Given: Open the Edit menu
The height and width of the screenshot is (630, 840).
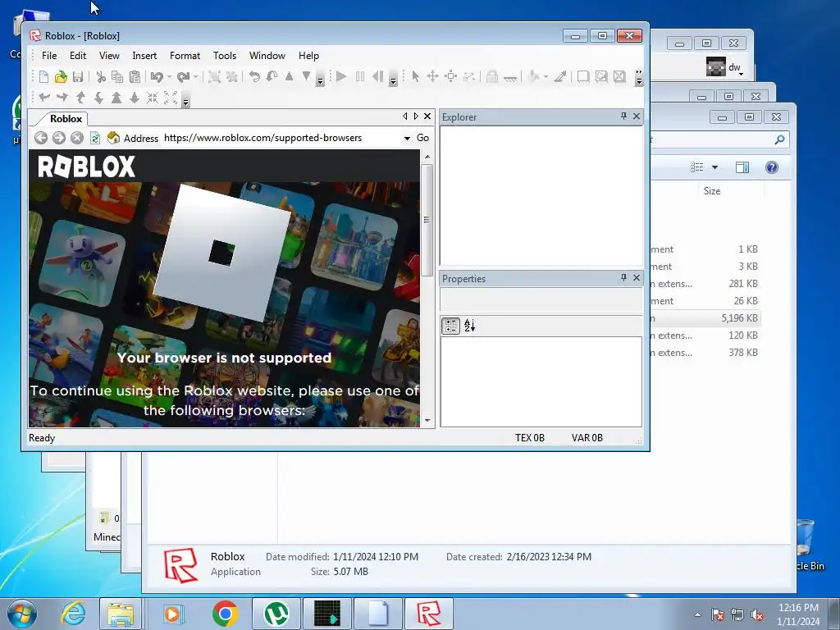Looking at the screenshot, I should click(x=78, y=56).
